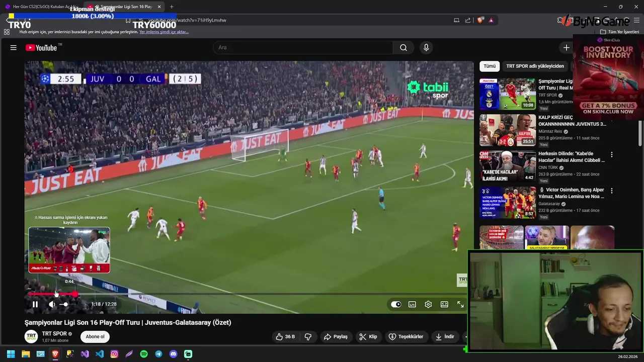Open File Explorer from taskbar

(26, 354)
